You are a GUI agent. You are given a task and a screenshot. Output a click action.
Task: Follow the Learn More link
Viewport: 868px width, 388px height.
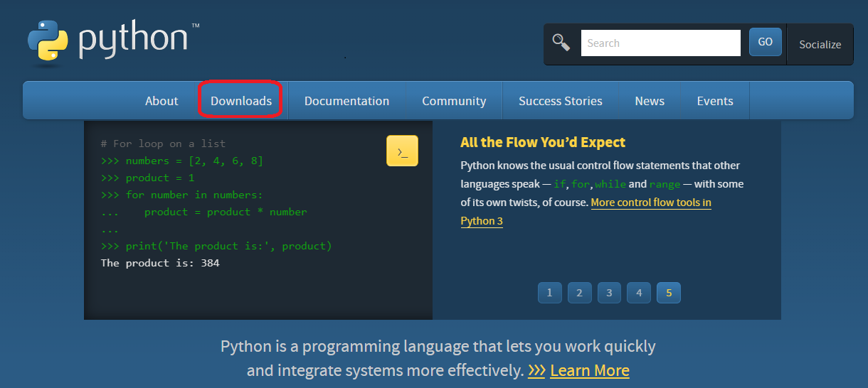pyautogui.click(x=590, y=370)
